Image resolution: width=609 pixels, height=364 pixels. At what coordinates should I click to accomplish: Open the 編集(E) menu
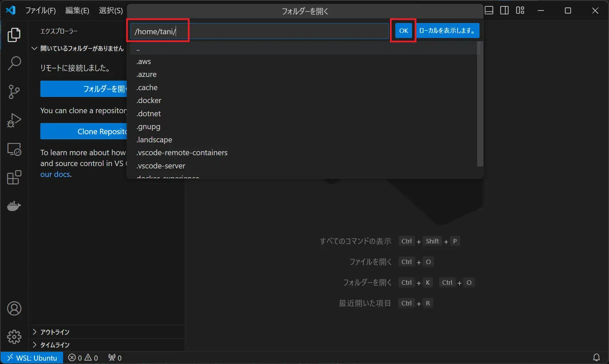tap(77, 11)
